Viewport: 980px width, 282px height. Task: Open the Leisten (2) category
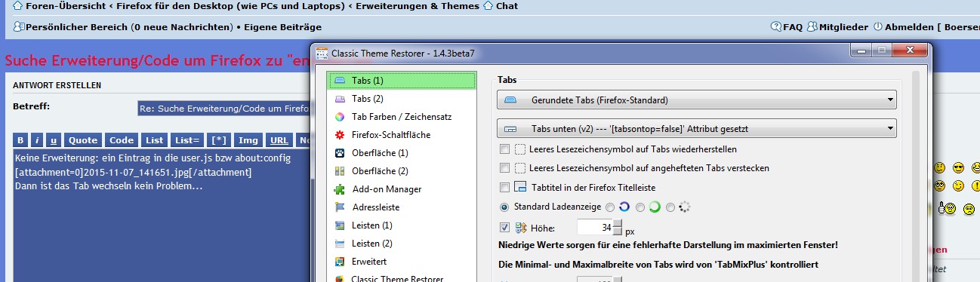[402, 244]
